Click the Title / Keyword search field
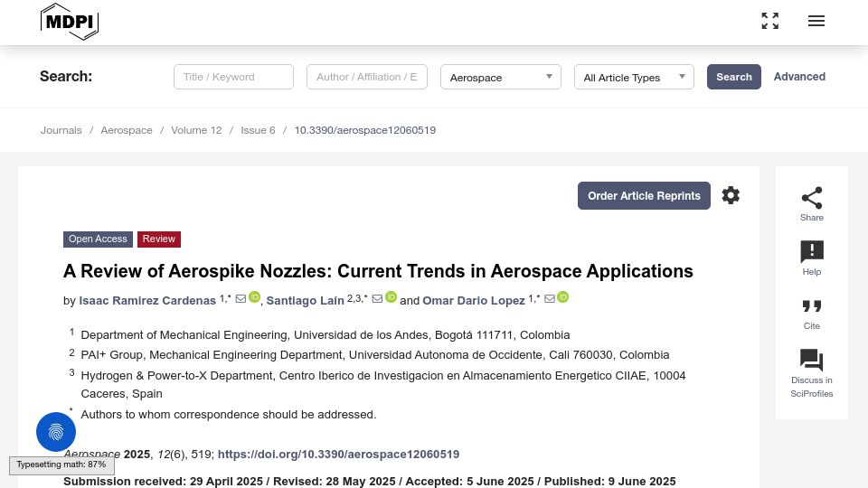 (x=233, y=77)
